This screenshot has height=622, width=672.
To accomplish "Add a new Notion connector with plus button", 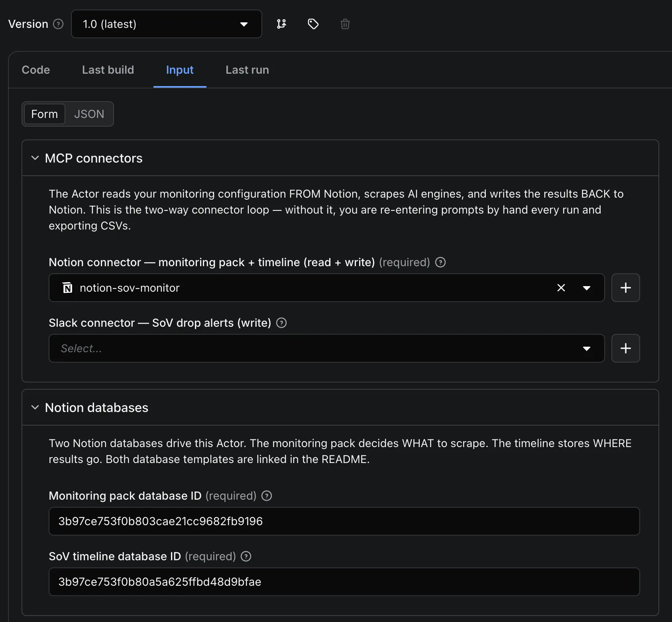I will pyautogui.click(x=626, y=288).
